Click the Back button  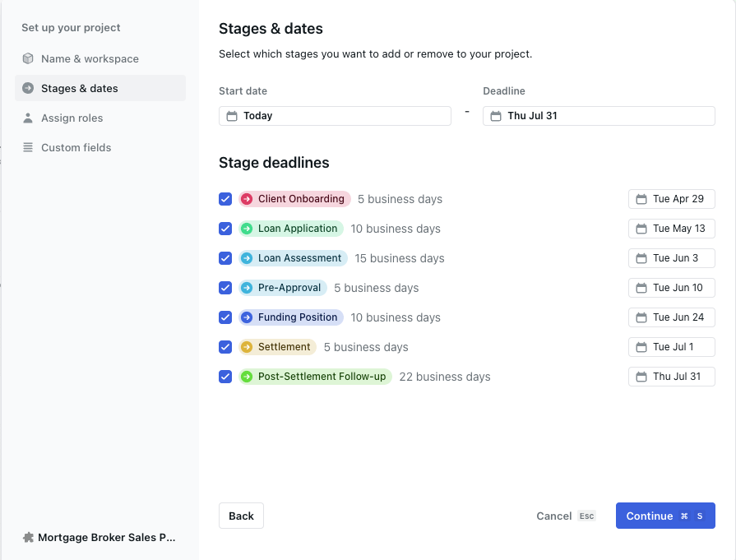click(241, 516)
